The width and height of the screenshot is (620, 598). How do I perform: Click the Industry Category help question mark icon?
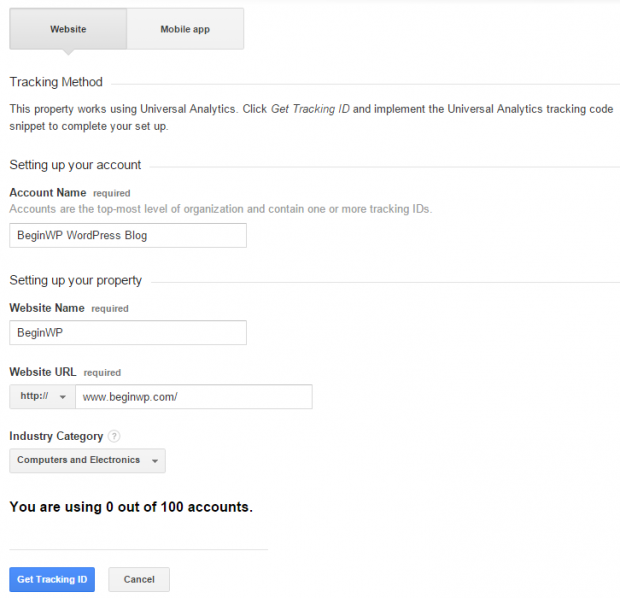coord(114,436)
